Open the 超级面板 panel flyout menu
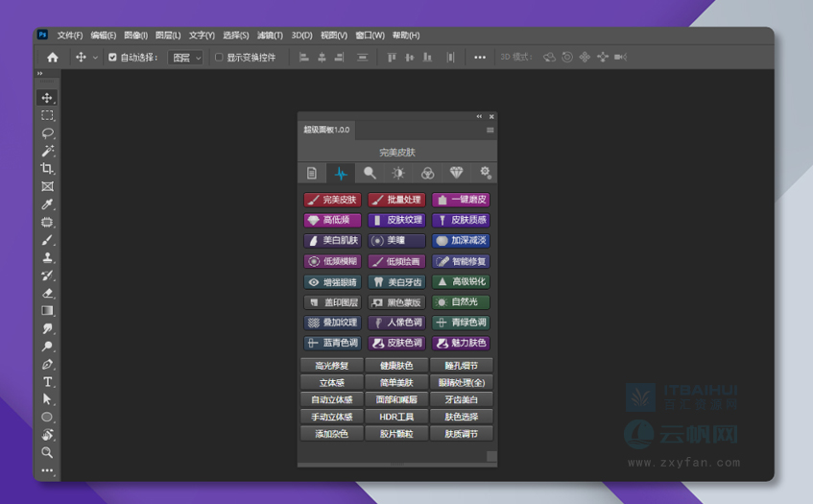813x504 pixels. [x=490, y=130]
